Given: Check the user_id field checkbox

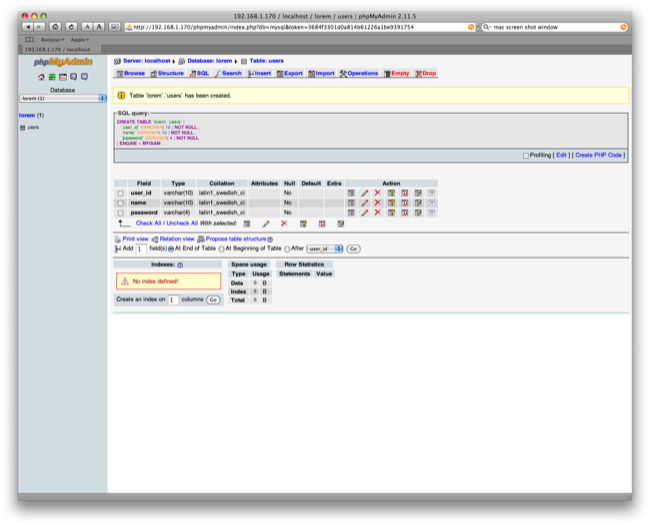Looking at the screenshot, I should (120, 193).
